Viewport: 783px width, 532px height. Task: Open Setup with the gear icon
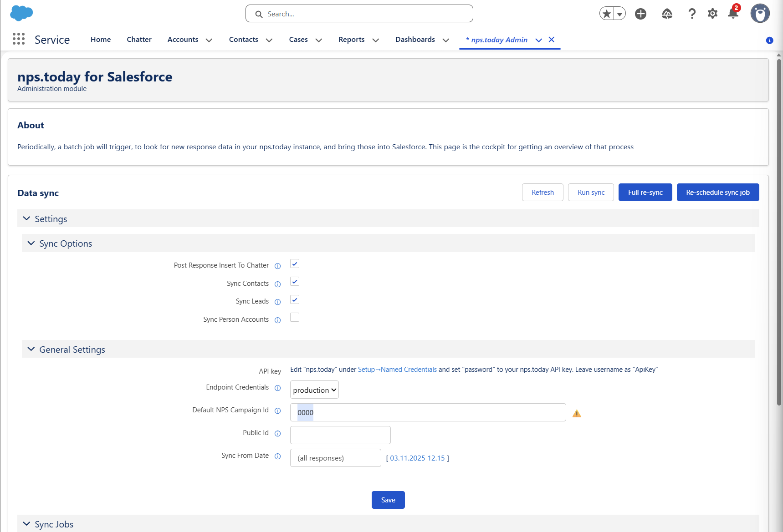(712, 13)
